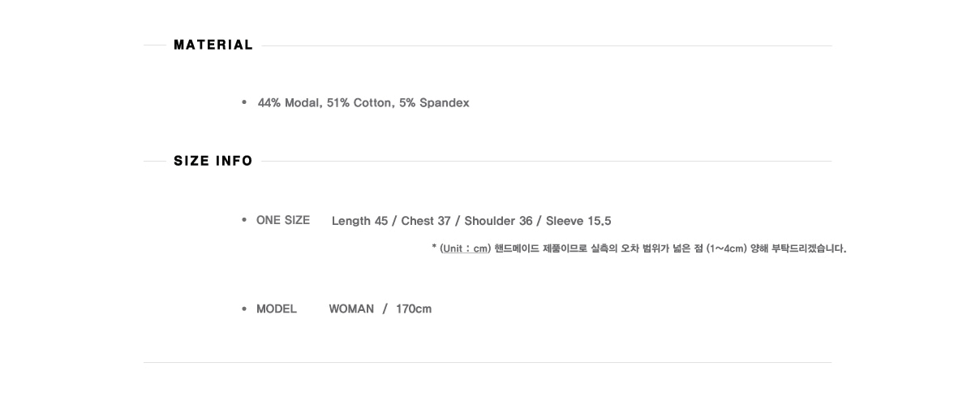980x393 pixels.
Task: Click the 5% Spandex text
Action: [434, 103]
